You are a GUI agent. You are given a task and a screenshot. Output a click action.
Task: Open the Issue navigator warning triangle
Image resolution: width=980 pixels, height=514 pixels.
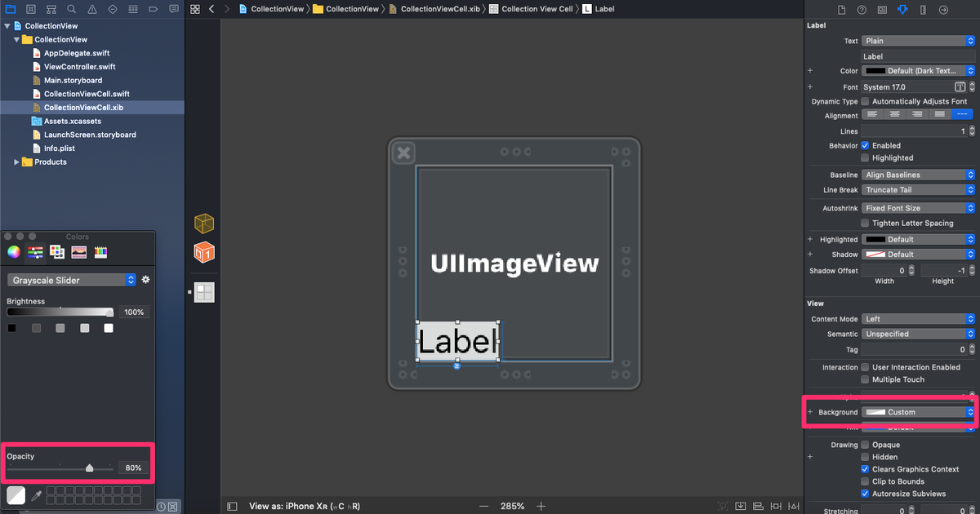click(x=91, y=8)
